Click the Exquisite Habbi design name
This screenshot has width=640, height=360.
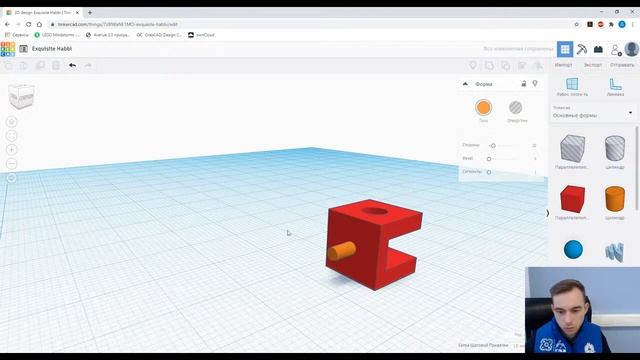click(x=52, y=49)
